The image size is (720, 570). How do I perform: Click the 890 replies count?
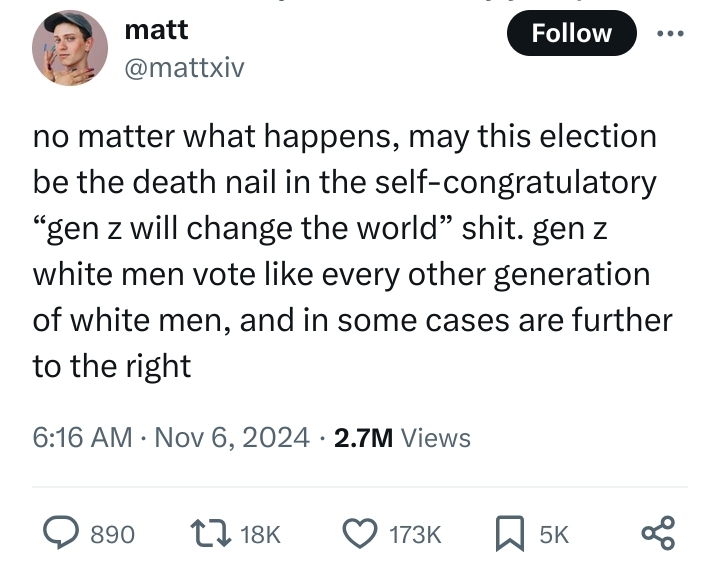pyautogui.click(x=112, y=535)
